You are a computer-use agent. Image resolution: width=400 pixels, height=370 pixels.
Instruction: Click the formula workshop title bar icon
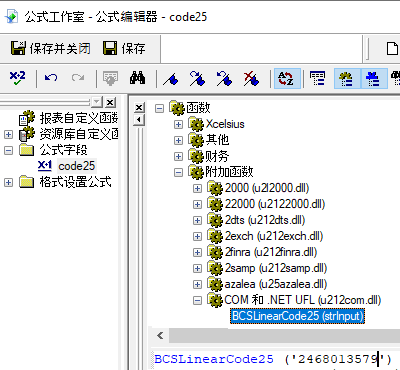pyautogui.click(x=12, y=17)
